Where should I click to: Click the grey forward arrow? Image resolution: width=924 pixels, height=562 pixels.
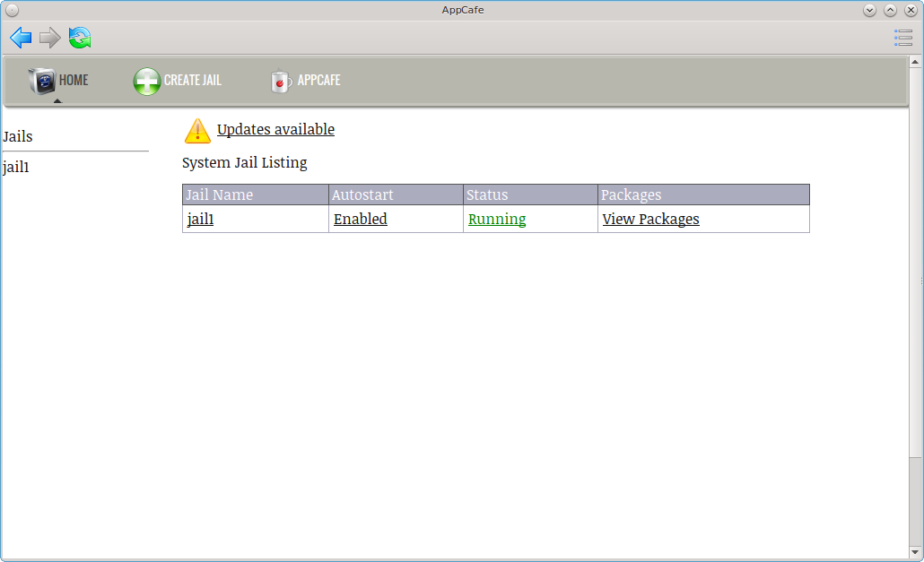tap(50, 38)
